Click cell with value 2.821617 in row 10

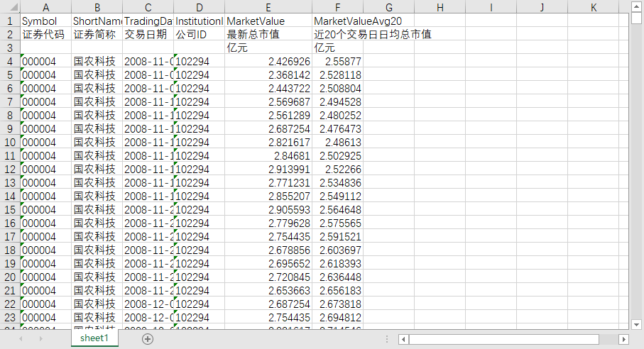pos(268,143)
